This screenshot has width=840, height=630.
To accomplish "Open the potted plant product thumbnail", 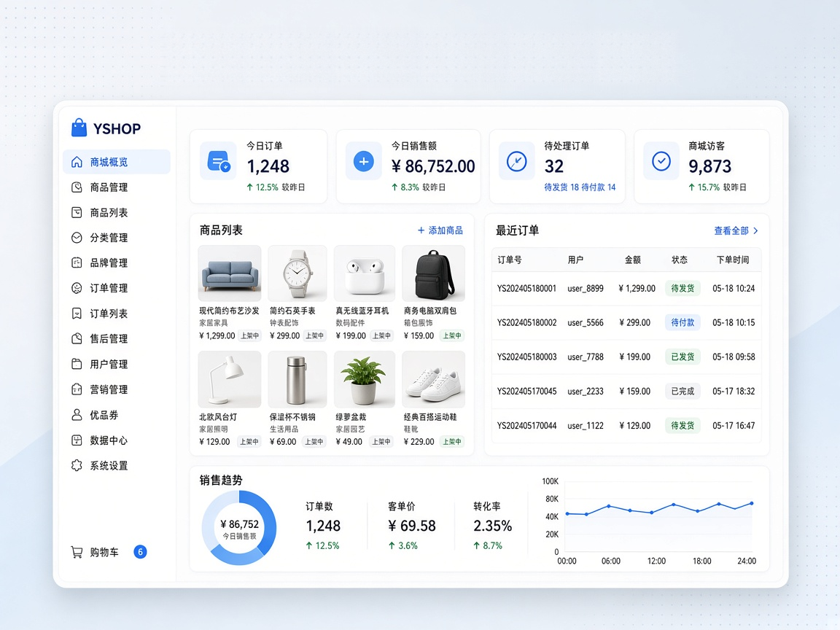I will click(x=365, y=379).
